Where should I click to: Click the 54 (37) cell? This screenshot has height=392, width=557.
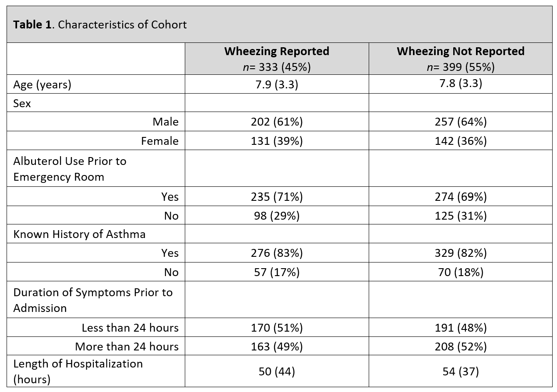[x=461, y=371]
